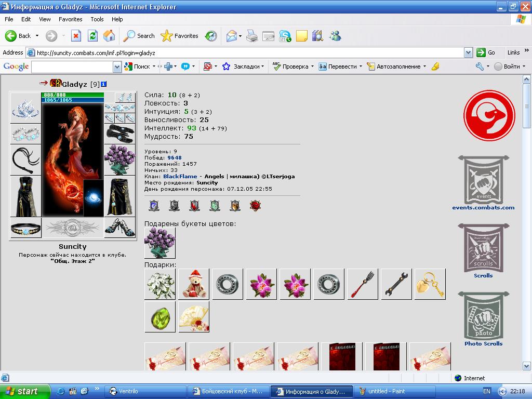Refresh the page with the Refresh icon

[92, 36]
